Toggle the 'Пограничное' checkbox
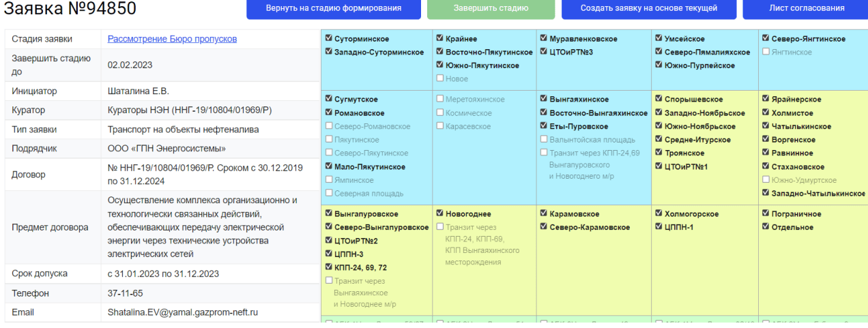 [766, 214]
